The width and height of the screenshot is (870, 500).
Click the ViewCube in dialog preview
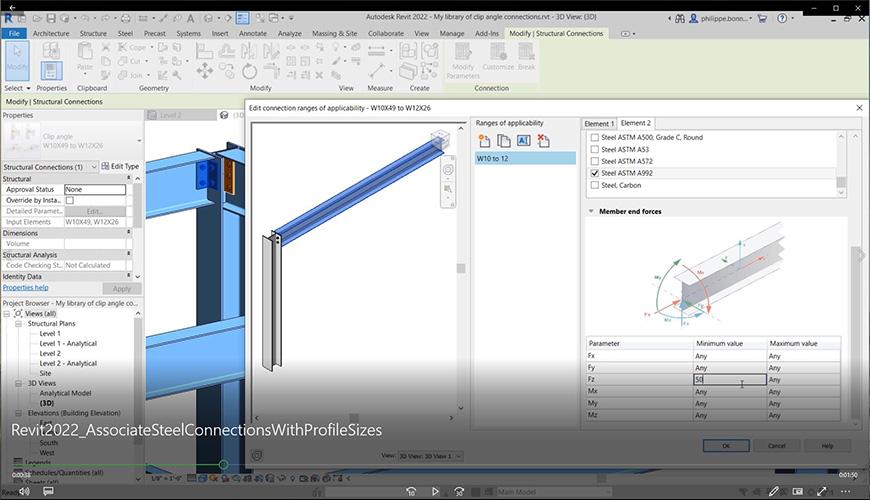(439, 139)
